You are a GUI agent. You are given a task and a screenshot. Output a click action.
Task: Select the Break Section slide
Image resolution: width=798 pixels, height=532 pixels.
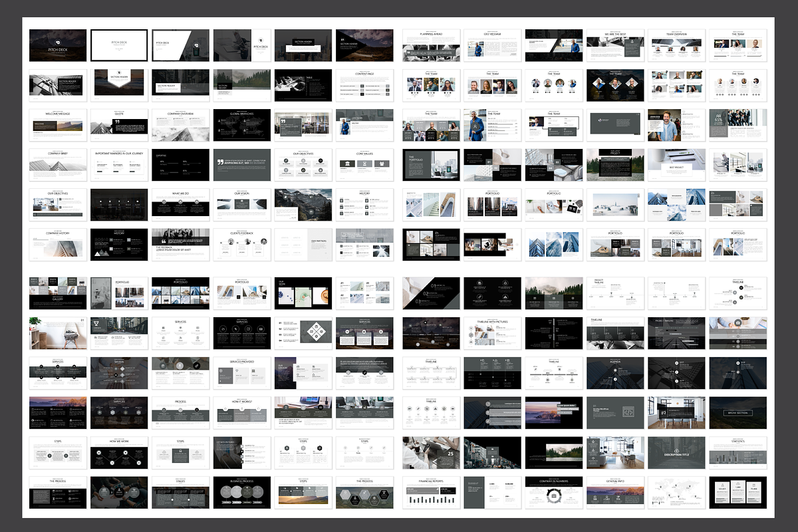737,413
